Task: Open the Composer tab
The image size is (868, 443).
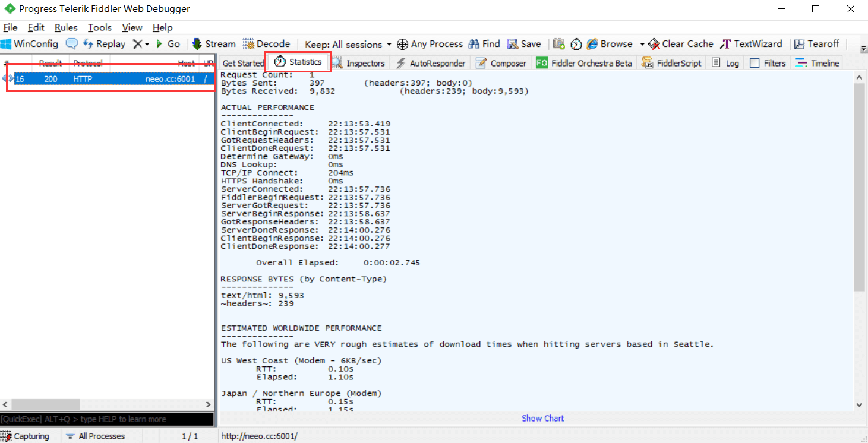Action: (x=501, y=63)
